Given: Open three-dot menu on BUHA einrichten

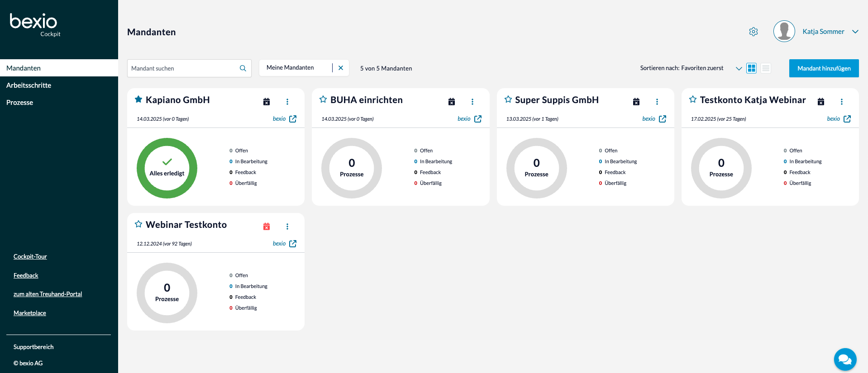Looking at the screenshot, I should click(472, 102).
